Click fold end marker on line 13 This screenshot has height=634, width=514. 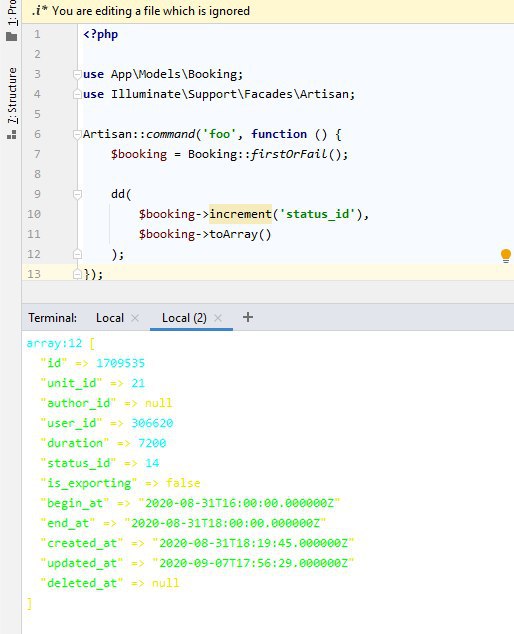pyautogui.click(x=77, y=274)
